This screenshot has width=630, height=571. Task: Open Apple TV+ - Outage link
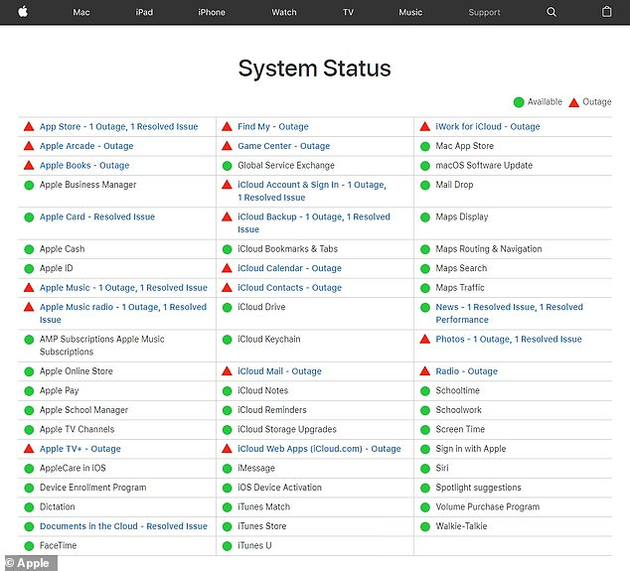point(80,448)
